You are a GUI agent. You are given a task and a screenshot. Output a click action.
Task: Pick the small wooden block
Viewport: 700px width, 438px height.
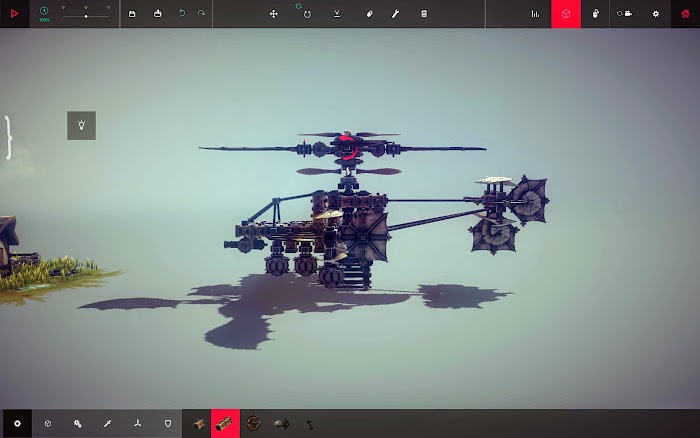point(198,423)
